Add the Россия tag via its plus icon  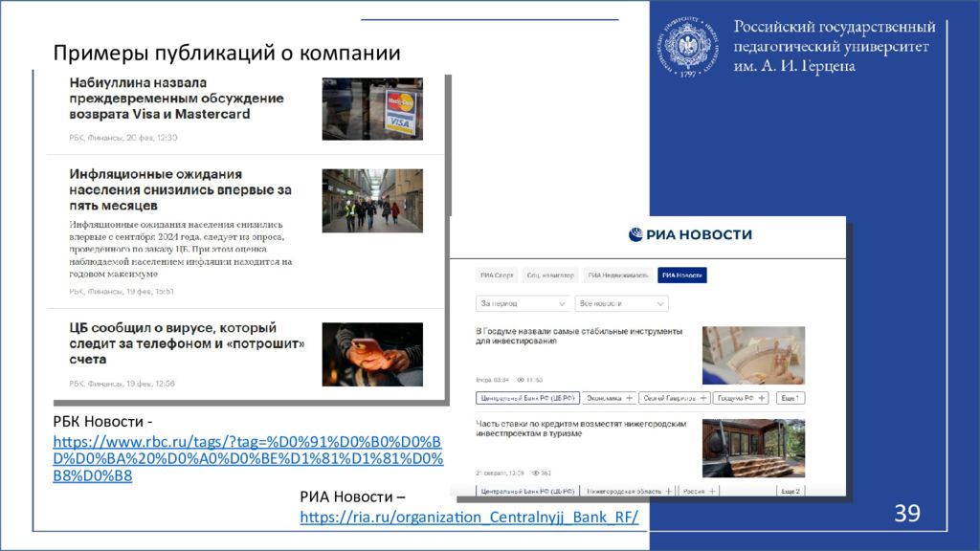point(712,491)
